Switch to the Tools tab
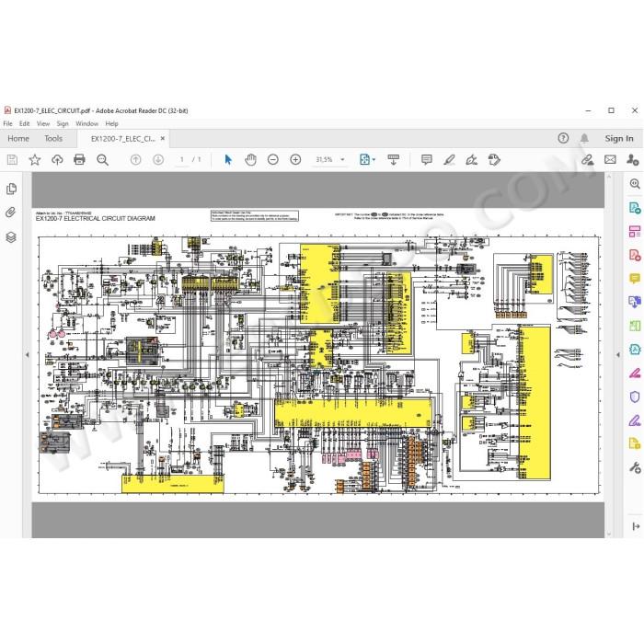Viewport: 644px width, 644px height. click(x=53, y=138)
